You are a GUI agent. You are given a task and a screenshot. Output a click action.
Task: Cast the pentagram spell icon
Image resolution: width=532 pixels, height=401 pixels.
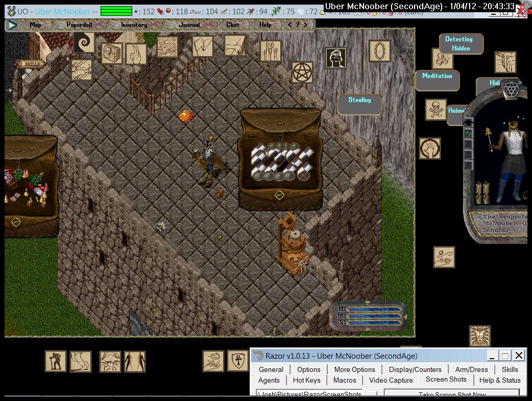[302, 72]
